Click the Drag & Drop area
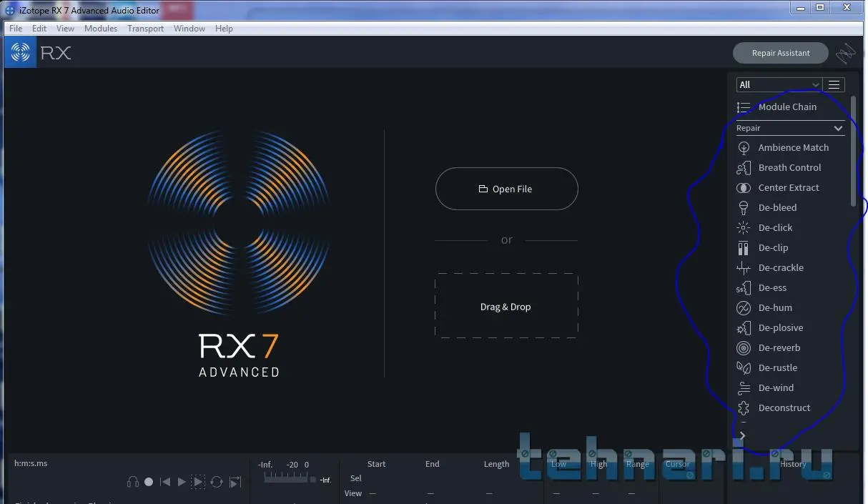Image resolution: width=868 pixels, height=504 pixels. [x=506, y=306]
